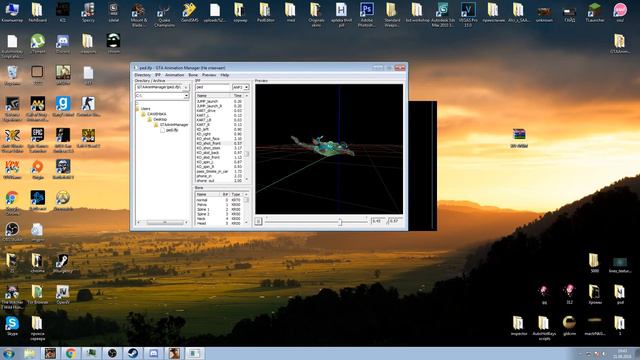This screenshot has height=360, width=640.
Task: Click the current time field beside slider
Action: pyautogui.click(x=378, y=221)
